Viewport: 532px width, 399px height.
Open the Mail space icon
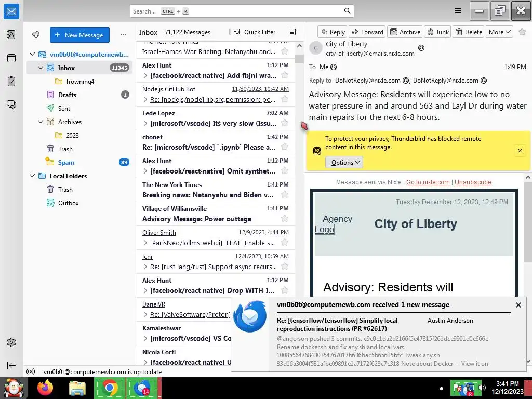click(11, 11)
